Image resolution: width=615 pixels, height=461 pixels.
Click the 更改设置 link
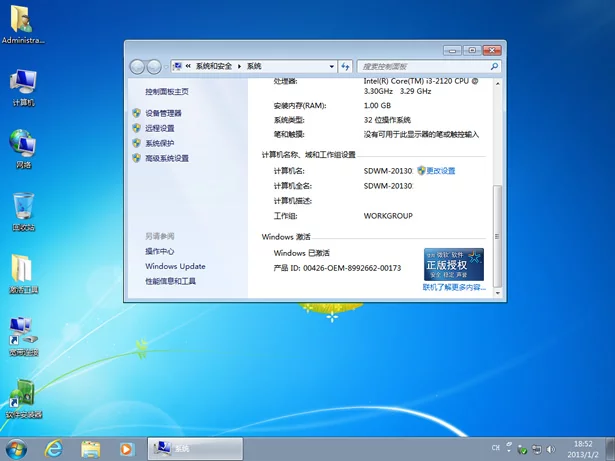(440, 171)
